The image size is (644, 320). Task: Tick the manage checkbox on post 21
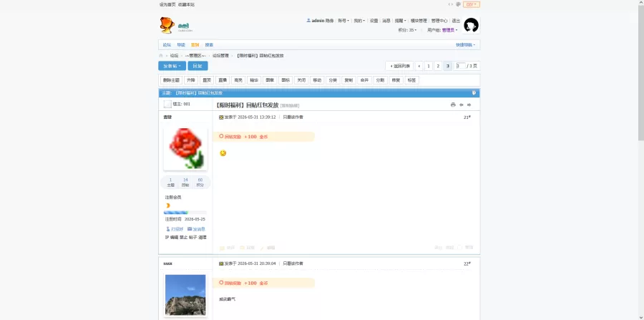click(x=459, y=248)
